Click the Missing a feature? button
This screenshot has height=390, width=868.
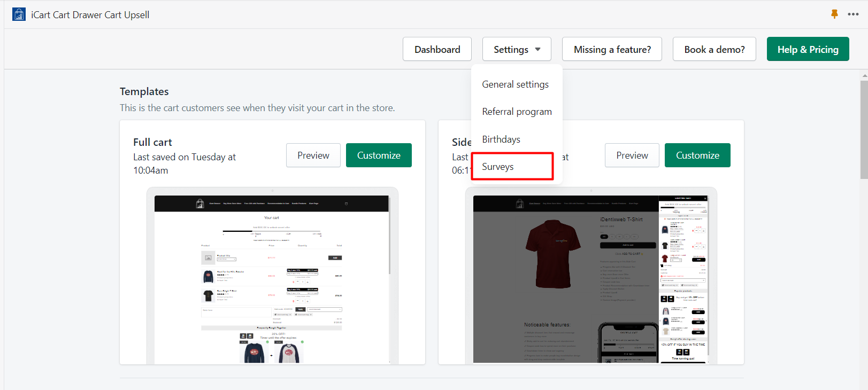pos(612,49)
